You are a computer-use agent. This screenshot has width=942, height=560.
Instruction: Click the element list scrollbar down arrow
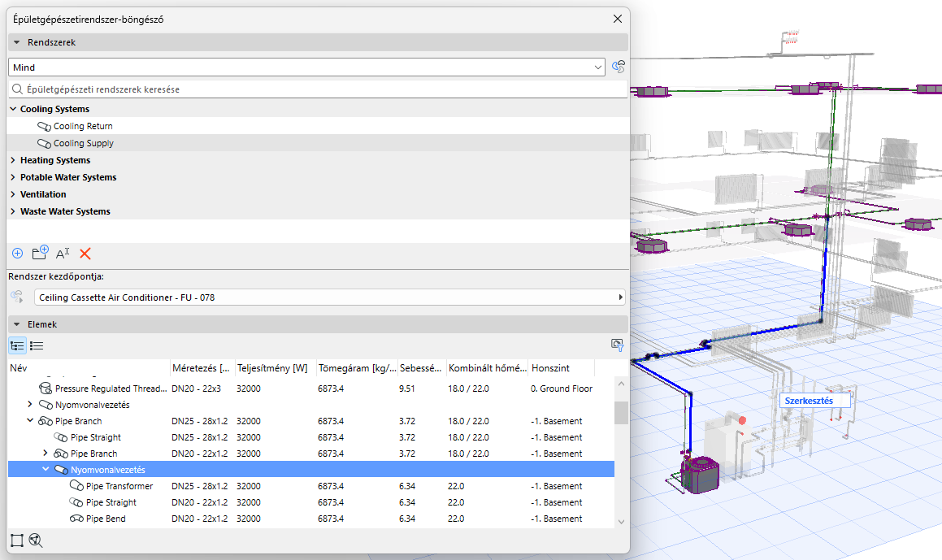(621, 522)
